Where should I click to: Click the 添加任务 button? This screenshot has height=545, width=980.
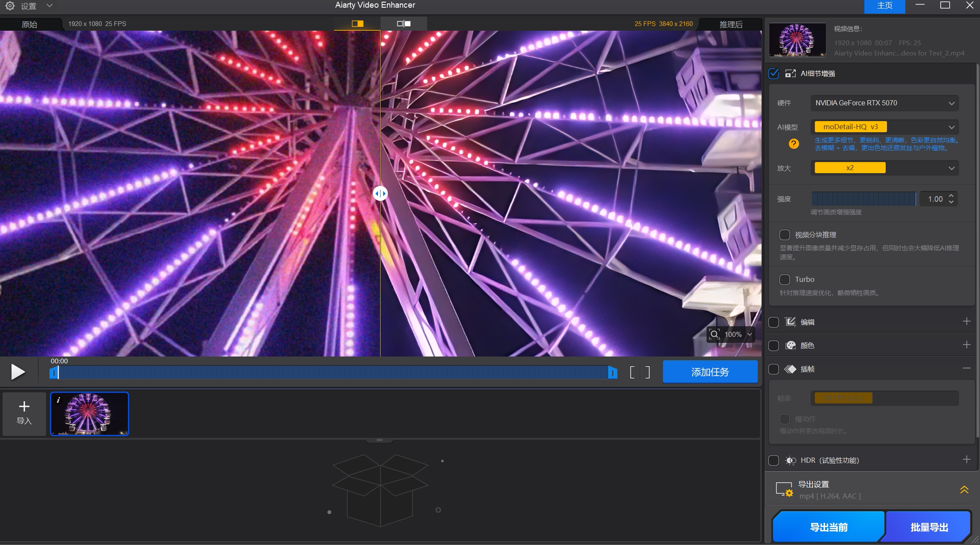pyautogui.click(x=710, y=371)
